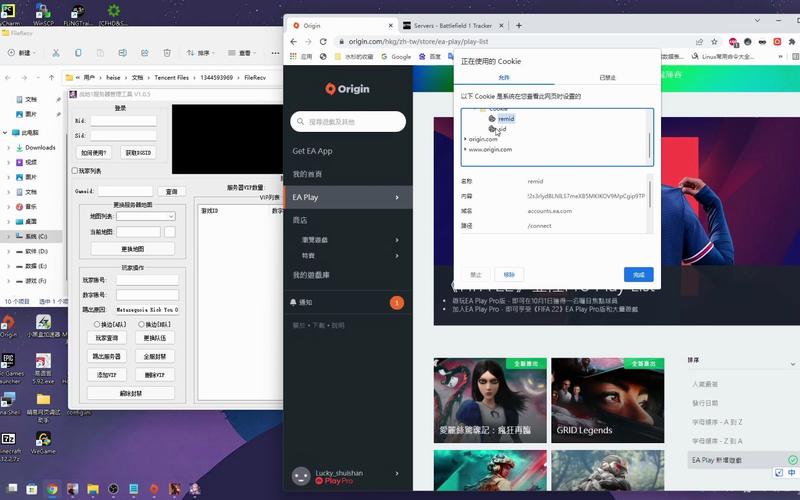Click the 添加VIP button
800x500 pixels.
click(107, 375)
